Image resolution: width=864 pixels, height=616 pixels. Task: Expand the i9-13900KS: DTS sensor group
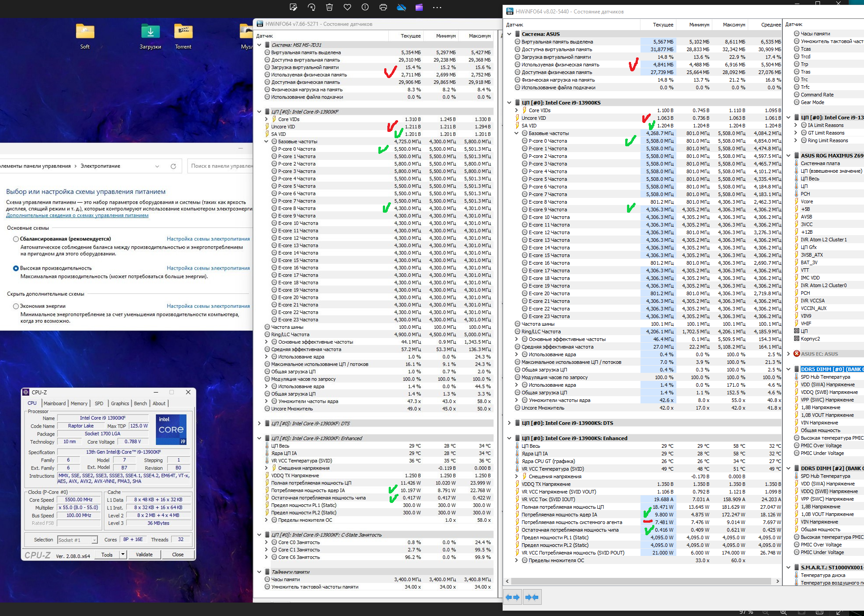509,423
